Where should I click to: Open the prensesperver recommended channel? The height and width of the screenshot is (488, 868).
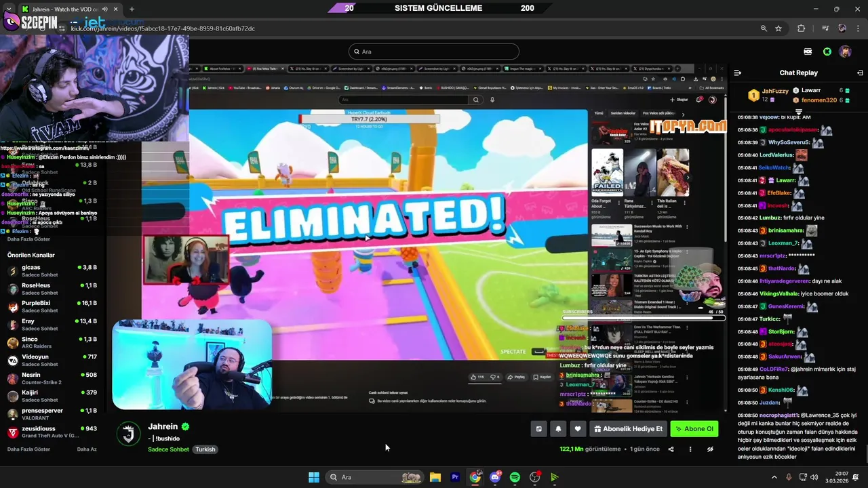tap(53, 413)
